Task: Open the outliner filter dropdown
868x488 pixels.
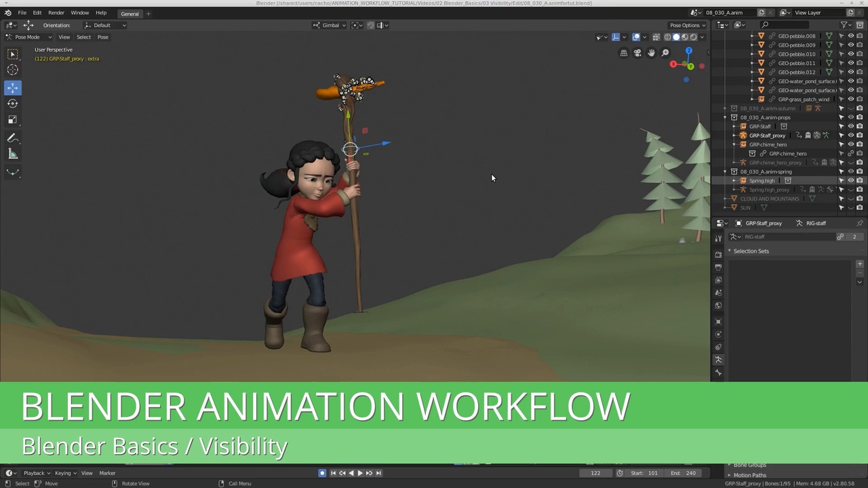Action: pos(847,25)
